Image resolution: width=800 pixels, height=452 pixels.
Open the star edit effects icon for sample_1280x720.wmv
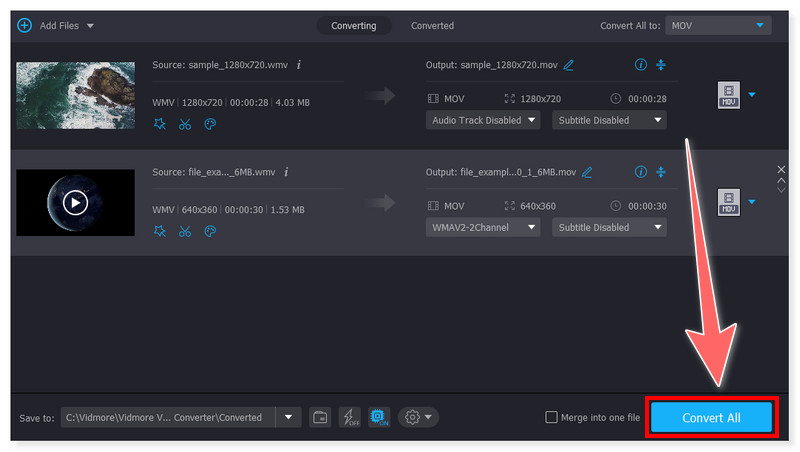pyautogui.click(x=160, y=124)
